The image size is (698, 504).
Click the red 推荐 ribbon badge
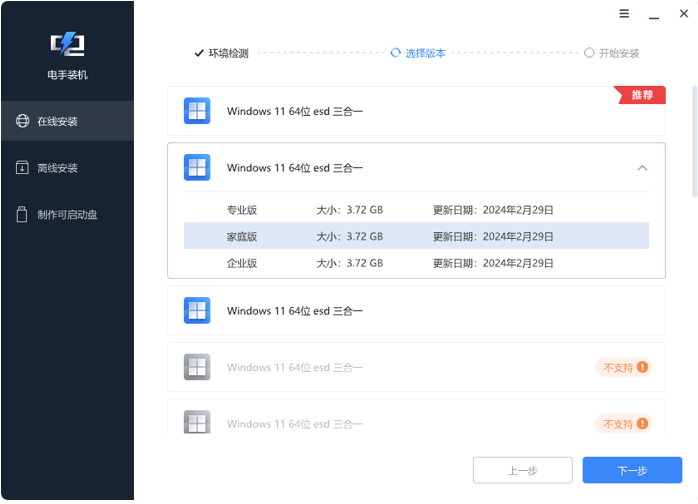pos(640,95)
